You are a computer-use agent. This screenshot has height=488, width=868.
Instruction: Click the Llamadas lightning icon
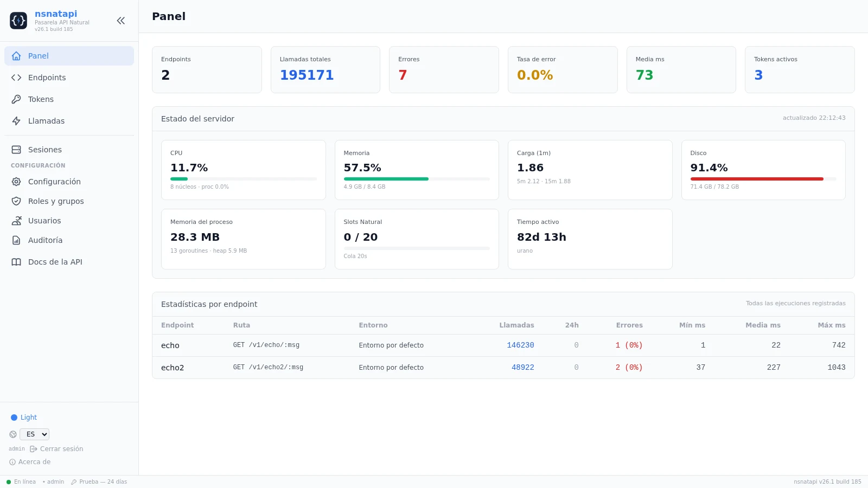click(16, 121)
